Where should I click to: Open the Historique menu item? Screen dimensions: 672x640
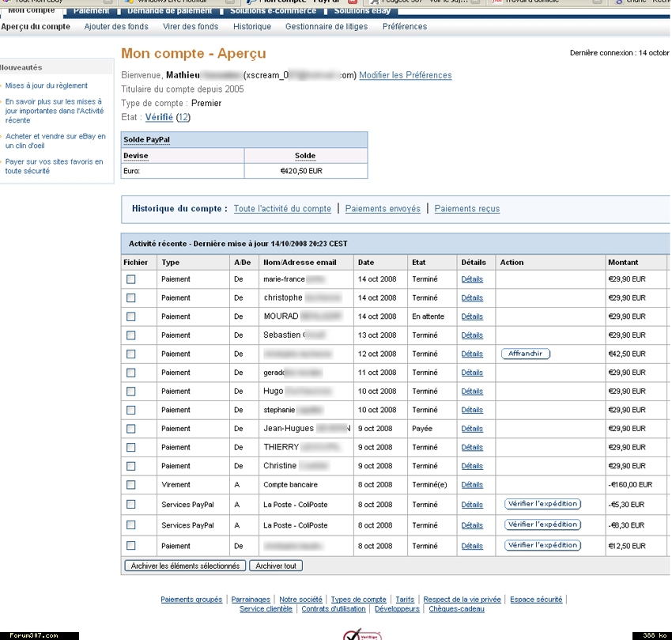tap(252, 27)
